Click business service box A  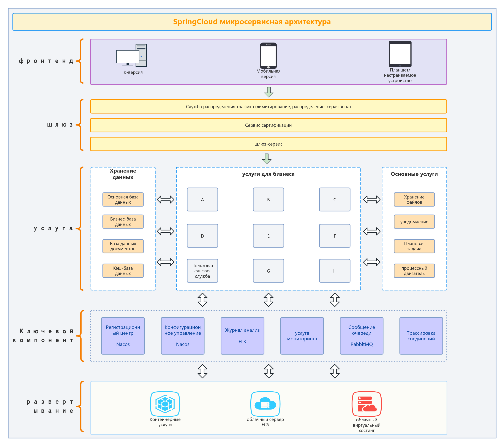click(x=202, y=200)
